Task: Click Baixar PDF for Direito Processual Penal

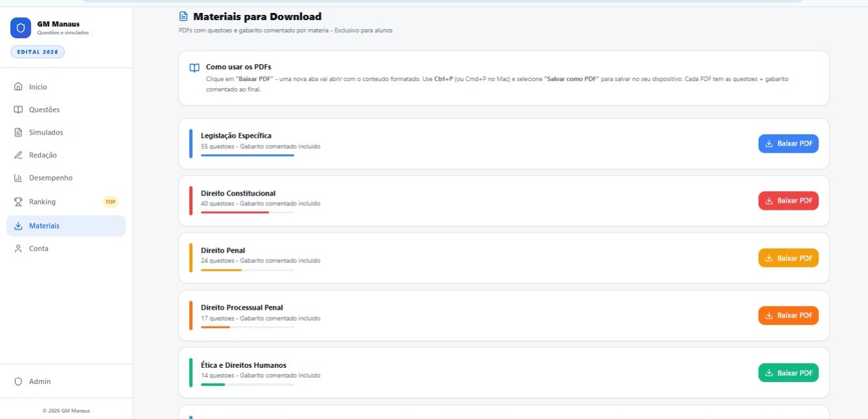Action: point(788,315)
